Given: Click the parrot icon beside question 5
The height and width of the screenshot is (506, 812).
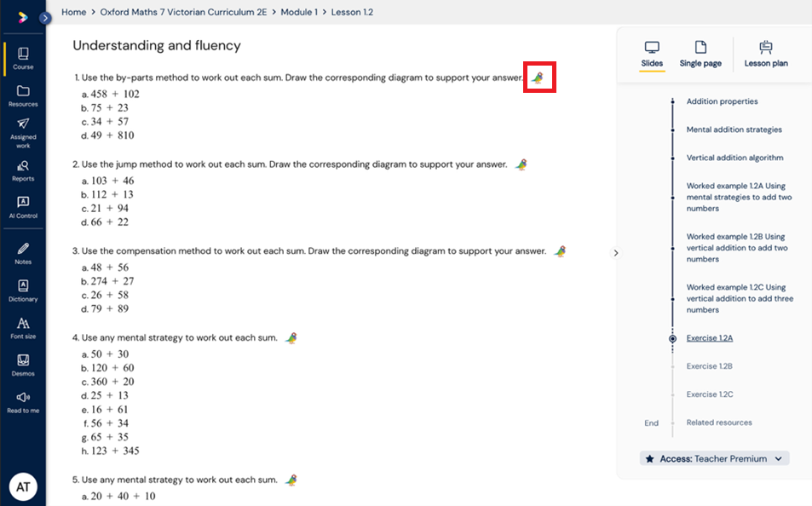Looking at the screenshot, I should pos(291,480).
